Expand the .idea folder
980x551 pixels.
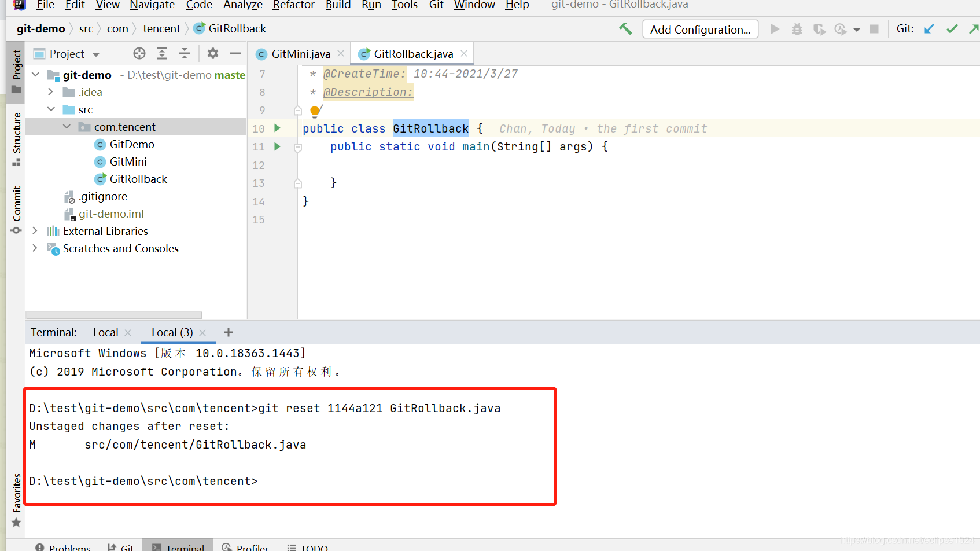[51, 92]
